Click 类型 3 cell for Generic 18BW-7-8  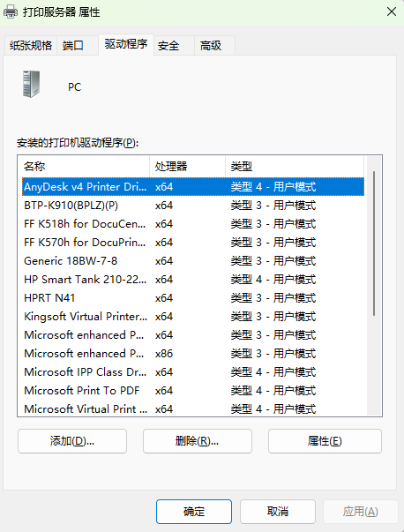(x=273, y=261)
